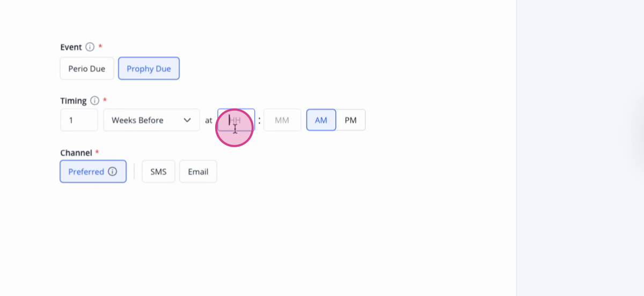Image resolution: width=644 pixels, height=296 pixels.
Task: Click the gray side panel on right
Action: click(580, 148)
